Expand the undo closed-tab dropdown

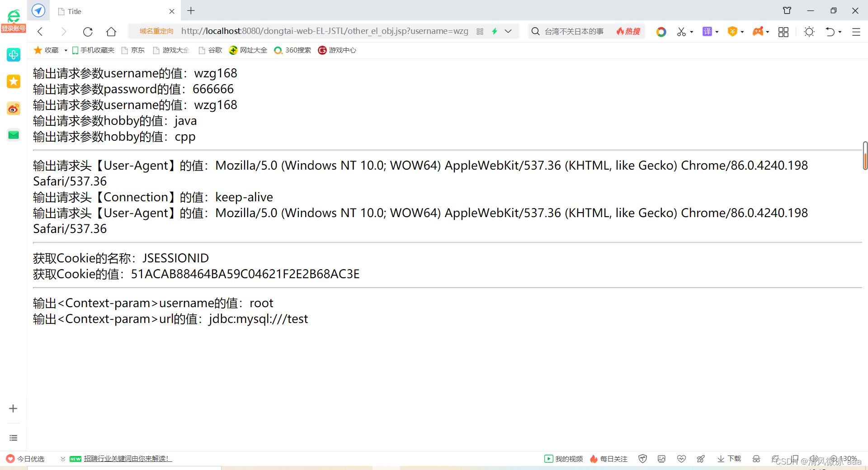coord(840,32)
